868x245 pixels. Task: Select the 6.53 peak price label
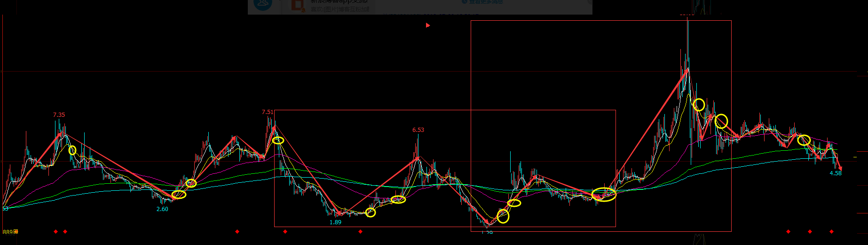pyautogui.click(x=418, y=130)
